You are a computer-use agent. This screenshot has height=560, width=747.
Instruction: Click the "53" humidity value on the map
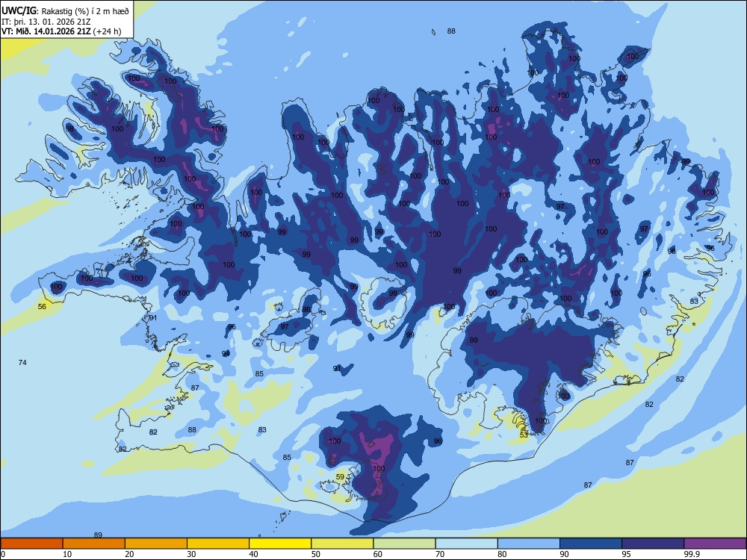(x=524, y=435)
